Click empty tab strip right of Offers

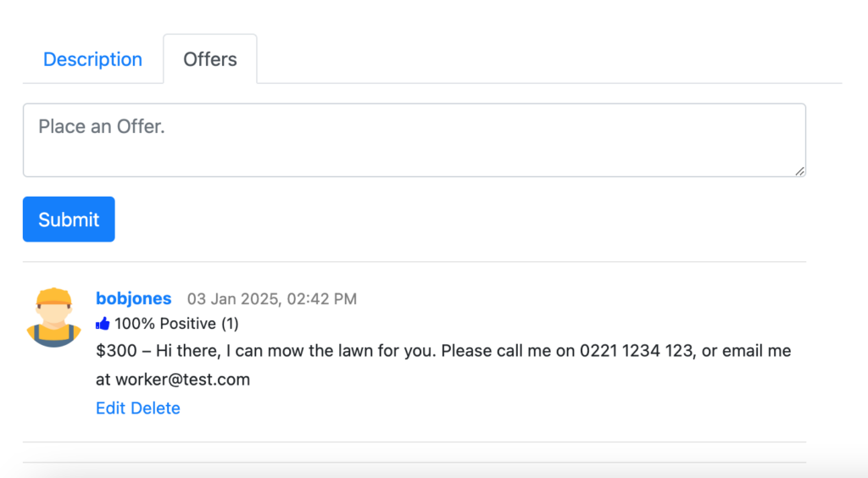tap(549, 59)
